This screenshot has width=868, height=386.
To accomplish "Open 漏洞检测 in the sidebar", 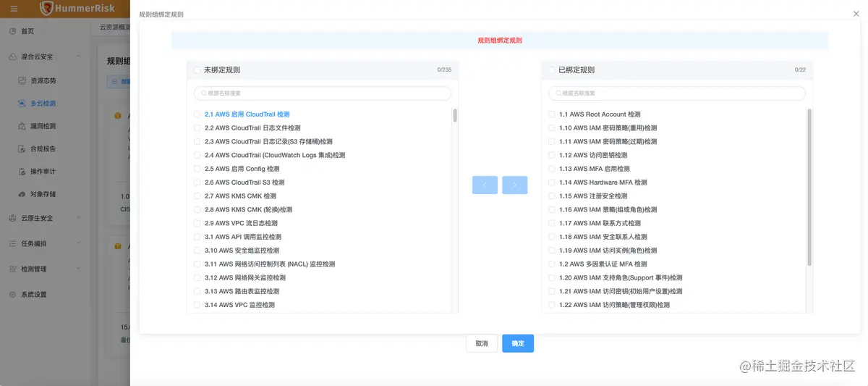I will tap(43, 126).
